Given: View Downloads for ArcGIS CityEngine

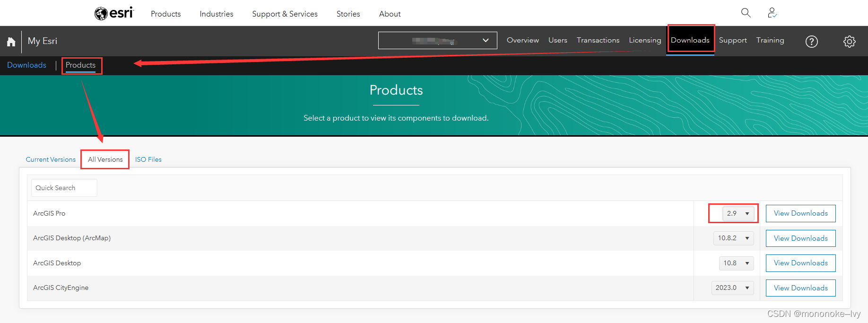Looking at the screenshot, I should pyautogui.click(x=800, y=288).
